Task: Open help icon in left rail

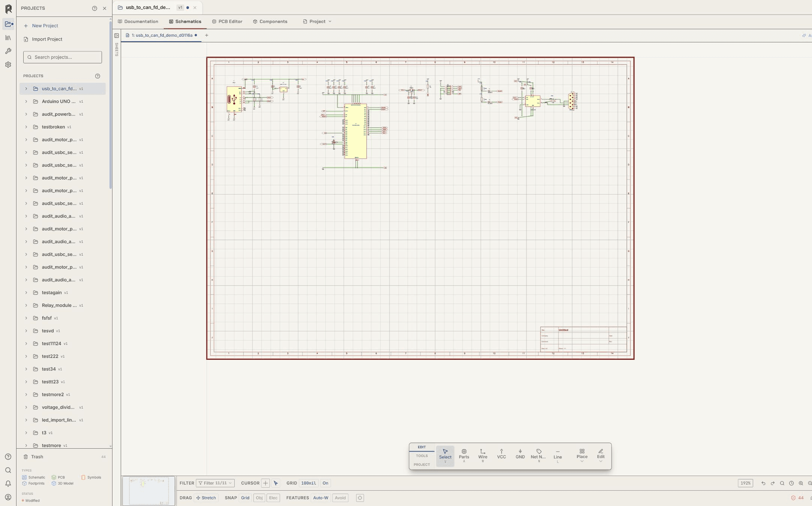Action: [8, 457]
